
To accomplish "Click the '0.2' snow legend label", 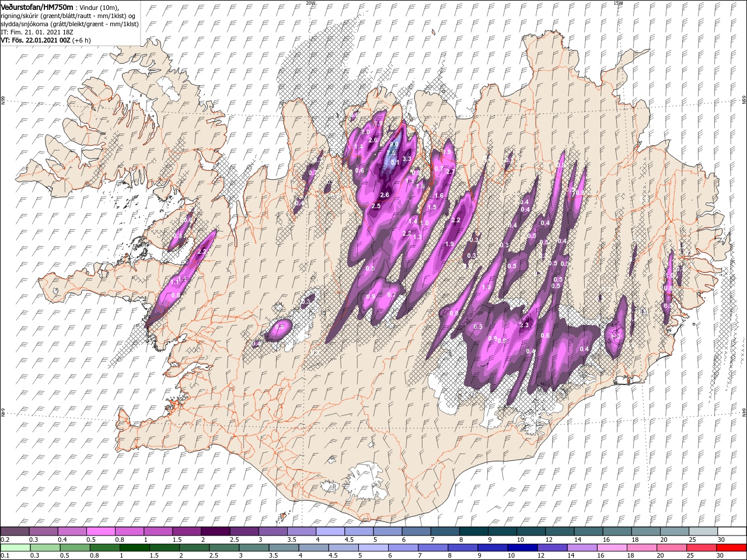I will point(4,540).
